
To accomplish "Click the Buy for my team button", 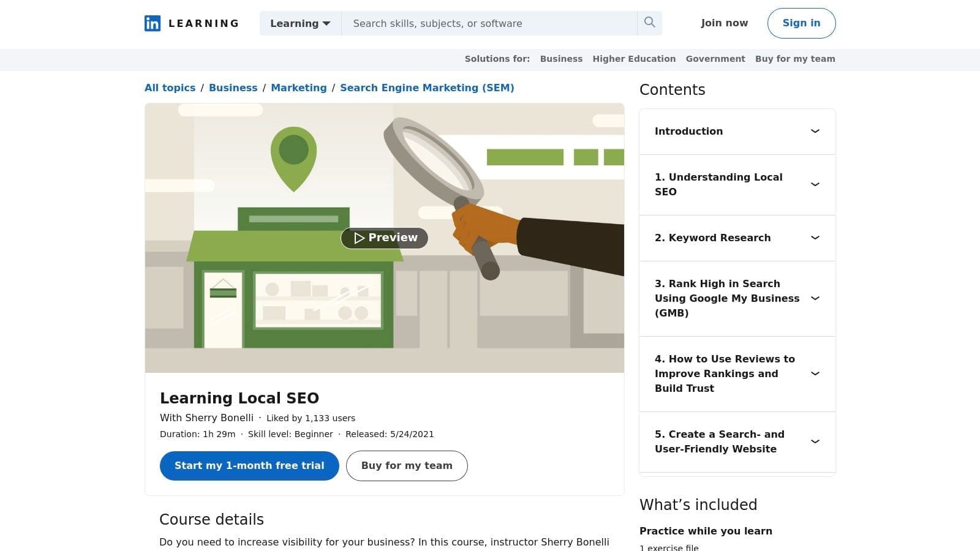I will point(407,465).
